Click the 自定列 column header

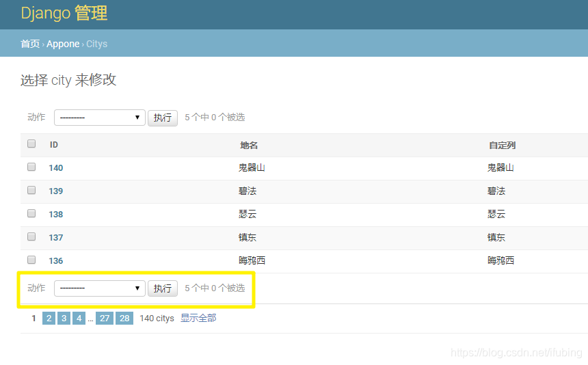[x=502, y=145]
